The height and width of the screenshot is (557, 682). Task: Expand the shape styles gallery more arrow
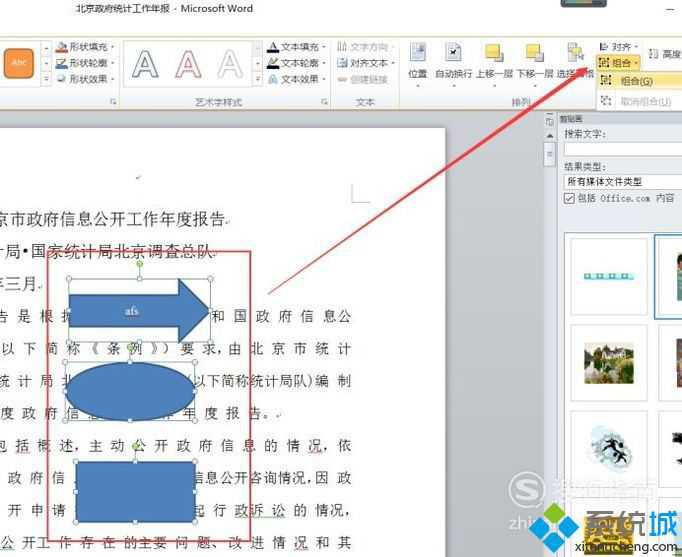click(46, 79)
